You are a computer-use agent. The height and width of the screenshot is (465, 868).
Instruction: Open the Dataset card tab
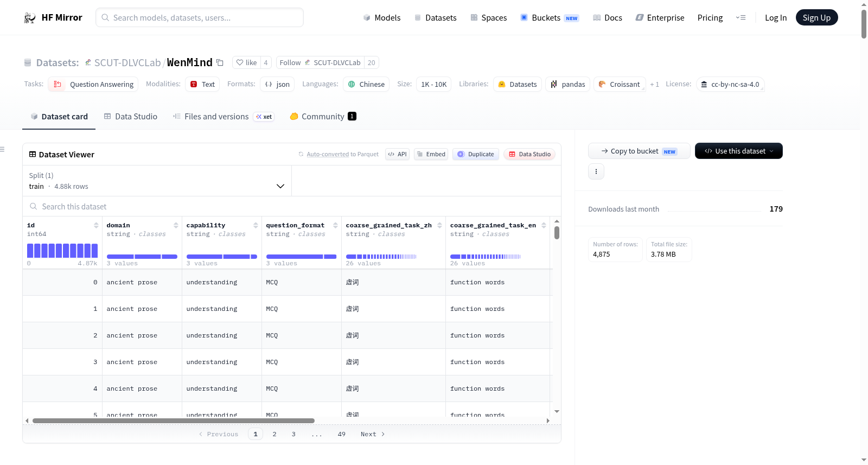(x=59, y=117)
